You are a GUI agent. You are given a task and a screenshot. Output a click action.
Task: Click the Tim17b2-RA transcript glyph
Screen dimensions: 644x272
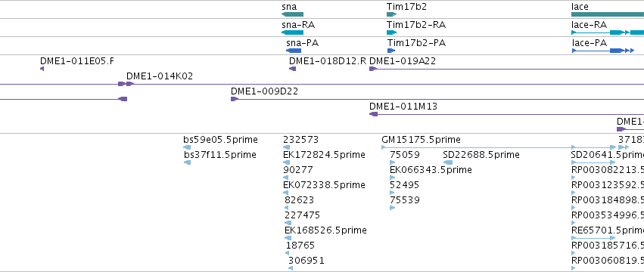[391, 32]
